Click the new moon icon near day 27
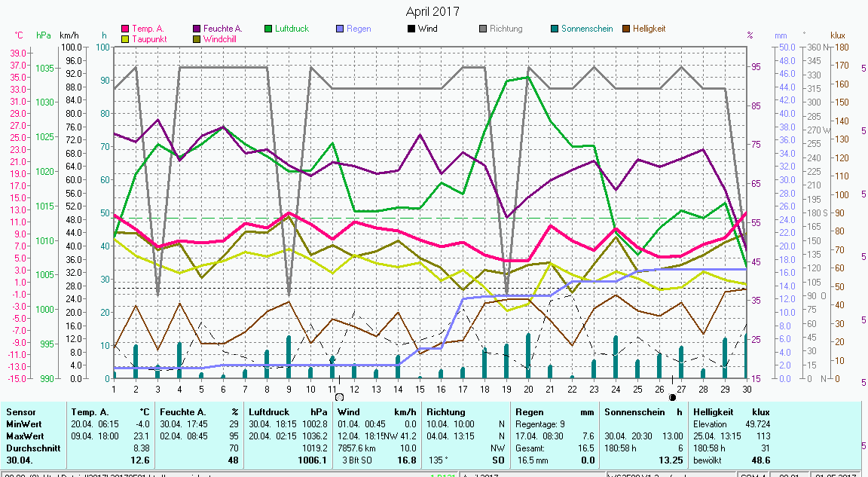Image resolution: width=868 pixels, height=477 pixels. point(672,396)
